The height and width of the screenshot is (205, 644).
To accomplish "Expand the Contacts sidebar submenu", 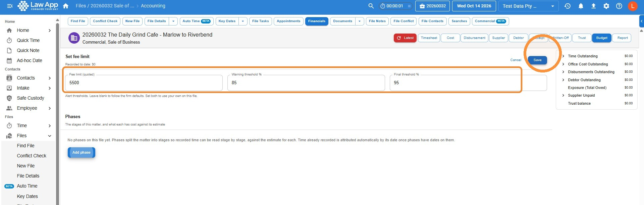I will [50, 78].
